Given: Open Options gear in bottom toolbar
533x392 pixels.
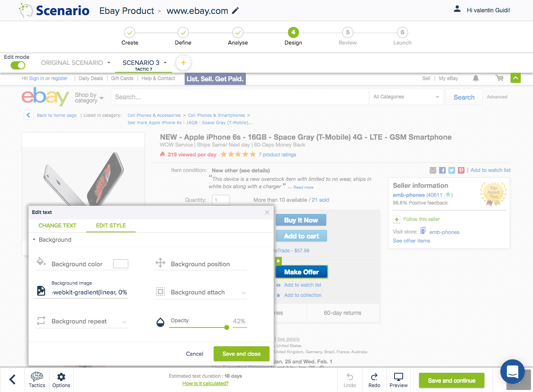Looking at the screenshot, I should click(x=61, y=380).
